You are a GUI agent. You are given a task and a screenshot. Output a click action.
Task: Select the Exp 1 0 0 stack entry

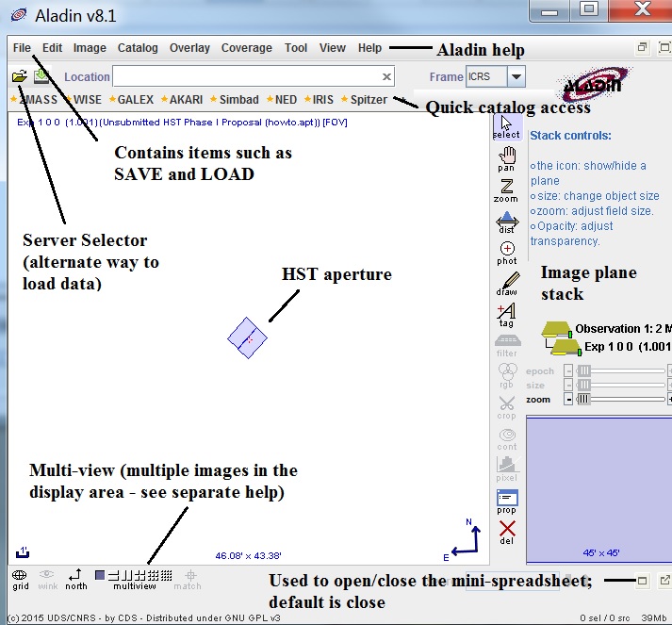[x=628, y=346]
